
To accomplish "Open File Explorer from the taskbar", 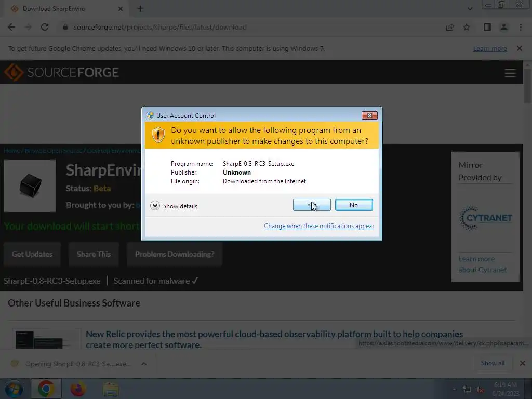I will coord(111,389).
